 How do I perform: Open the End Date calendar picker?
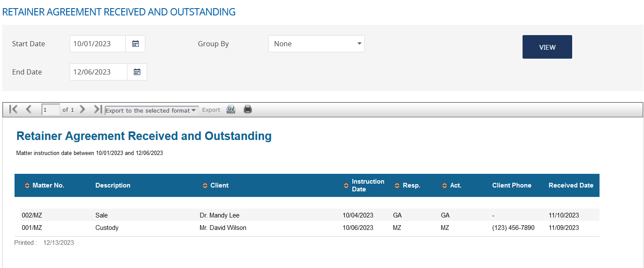point(137,71)
